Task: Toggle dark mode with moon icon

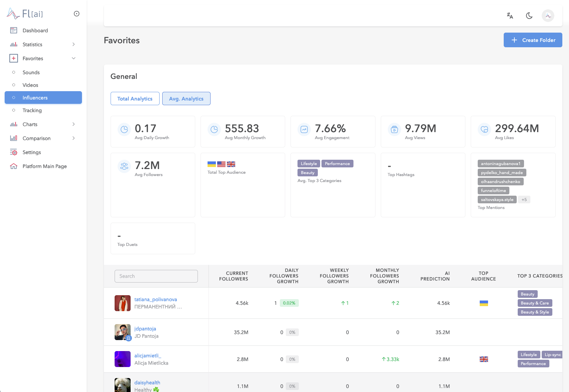Action: click(x=529, y=16)
